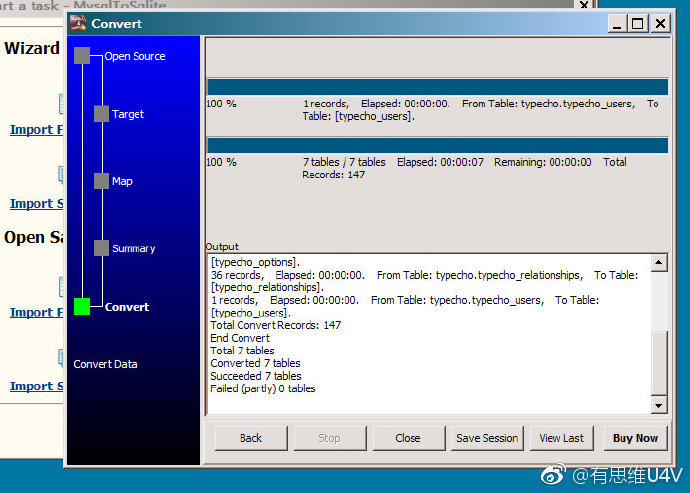Click the current table progress bar

click(437, 87)
